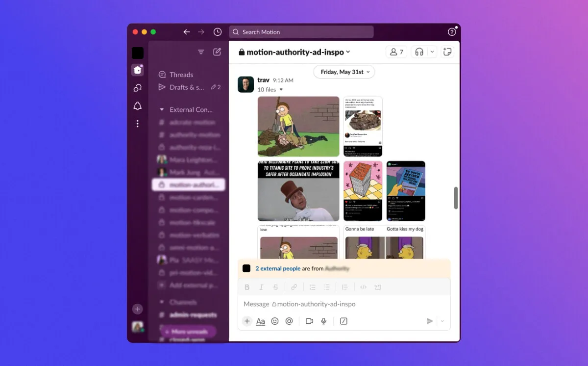Toggle bold formatting in the composer
The height and width of the screenshot is (366, 588).
point(247,287)
